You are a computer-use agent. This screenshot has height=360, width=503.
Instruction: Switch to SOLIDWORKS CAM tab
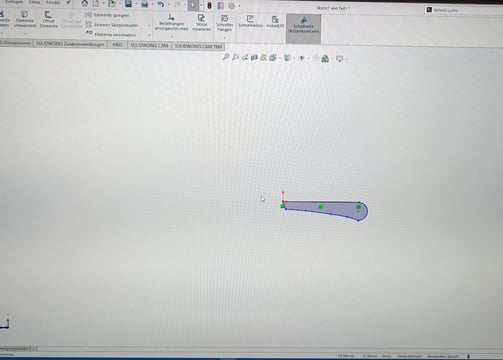(x=149, y=45)
